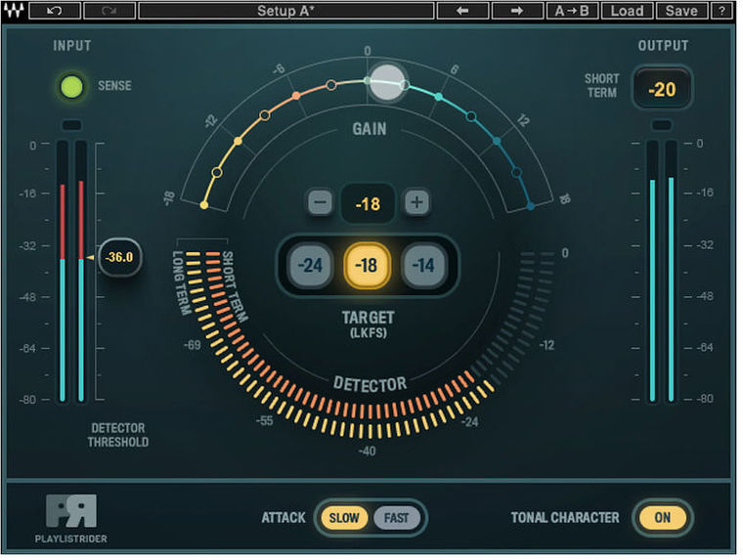Screen dimensions: 743x560
Task: Click the OUTPUT heading
Action: click(x=663, y=46)
